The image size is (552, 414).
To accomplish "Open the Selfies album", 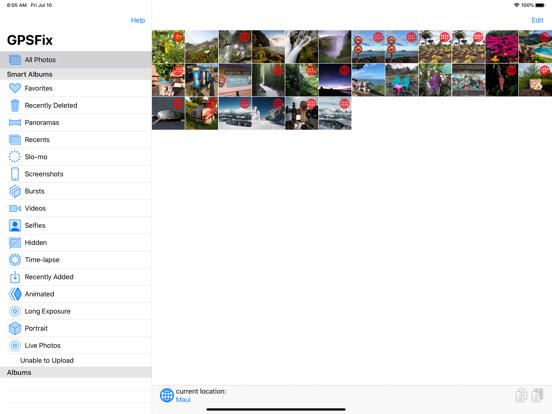I will 76,225.
